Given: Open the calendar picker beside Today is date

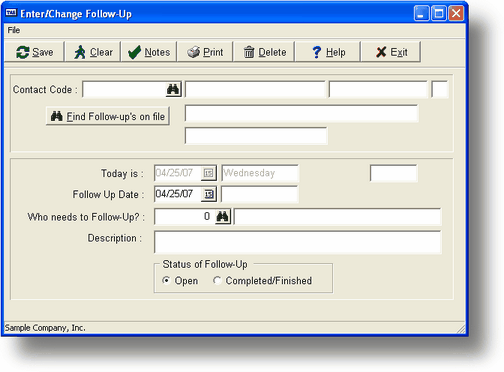Looking at the screenshot, I should tap(209, 173).
